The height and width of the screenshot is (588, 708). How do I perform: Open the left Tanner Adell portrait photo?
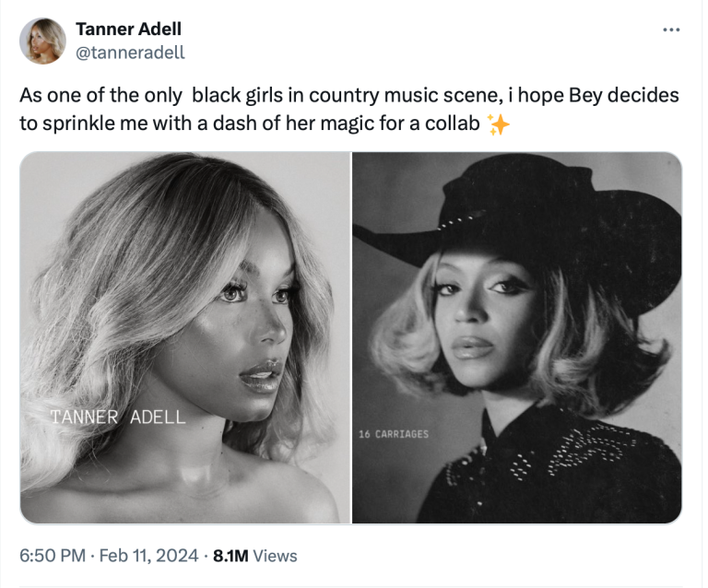184,337
